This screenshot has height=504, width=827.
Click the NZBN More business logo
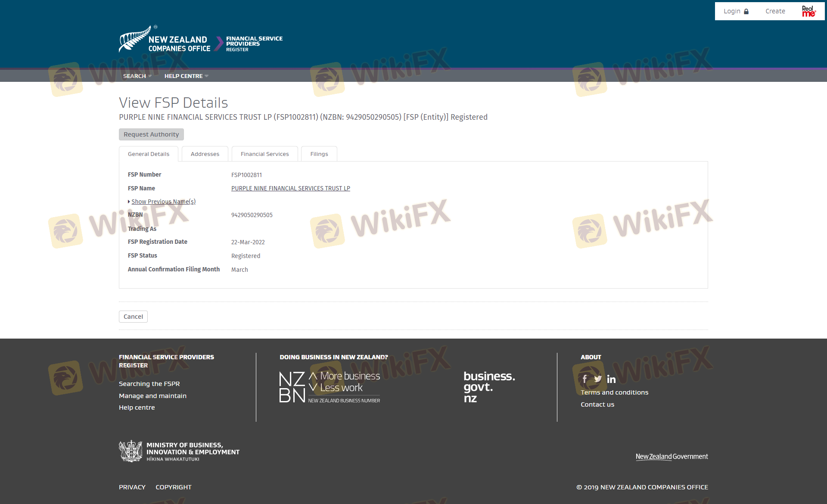coord(330,387)
